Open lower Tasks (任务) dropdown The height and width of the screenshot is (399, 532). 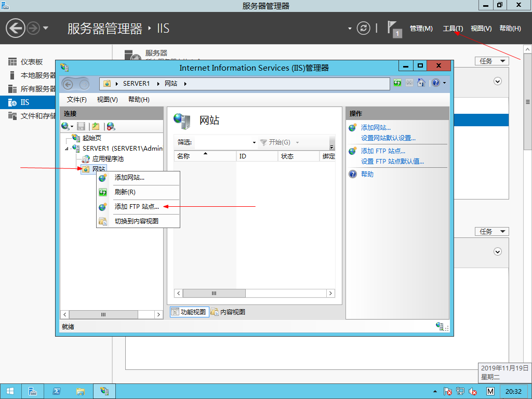pos(491,231)
